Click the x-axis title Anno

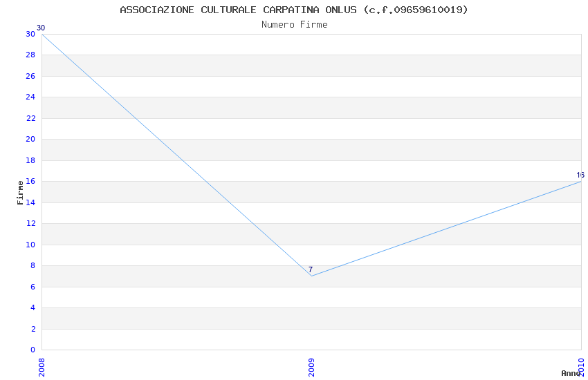pos(570,373)
